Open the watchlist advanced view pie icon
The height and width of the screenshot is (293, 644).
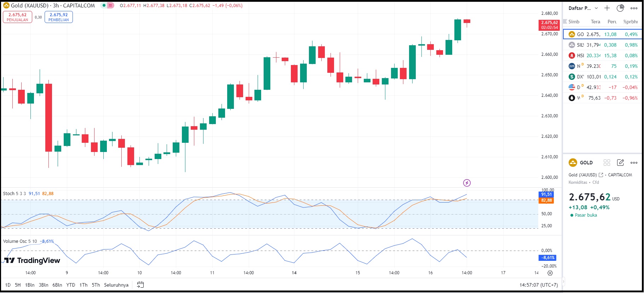(620, 8)
